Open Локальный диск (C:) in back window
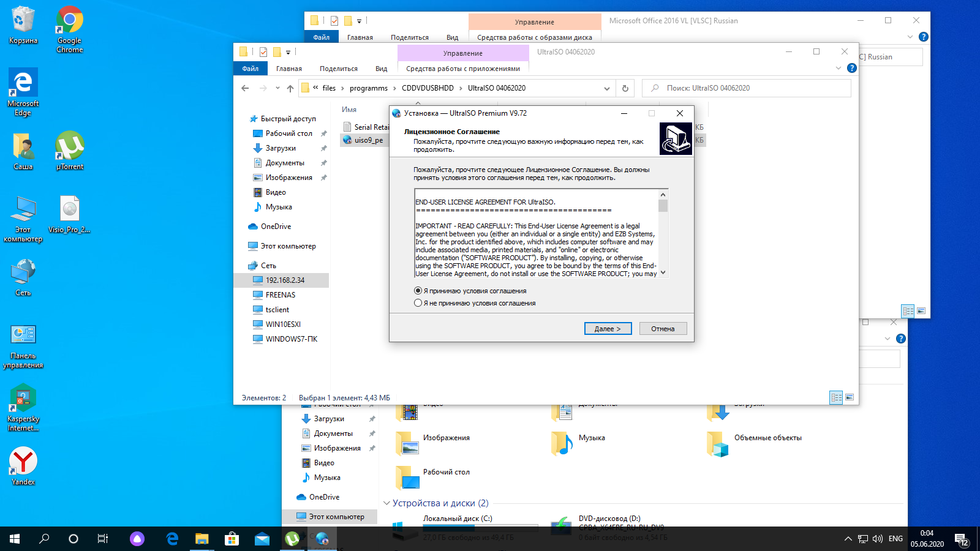The image size is (980, 551). [466, 528]
